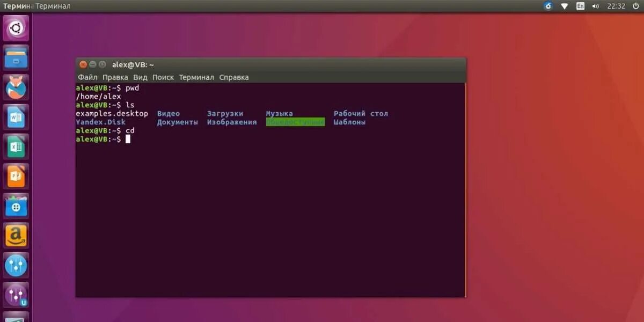The width and height of the screenshot is (644, 322).
Task: Open the Unity tweak mixer icon with U badge
Action: pos(16,295)
